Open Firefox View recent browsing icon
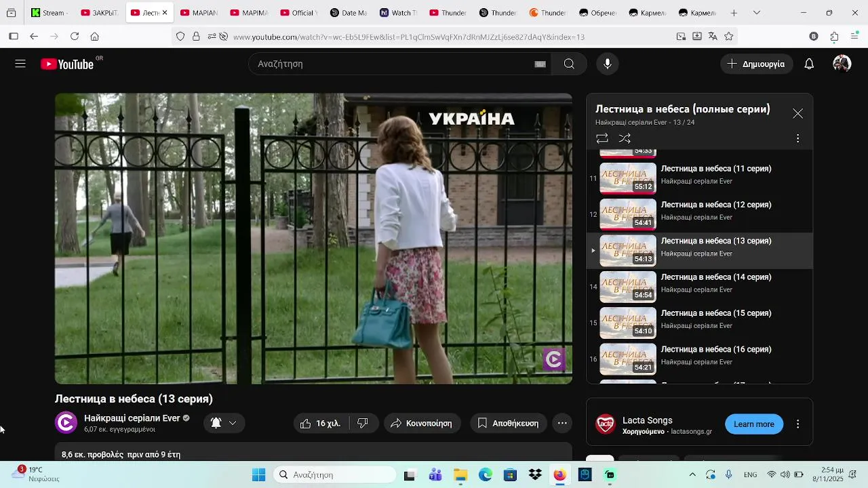The width and height of the screenshot is (868, 488). point(11,13)
